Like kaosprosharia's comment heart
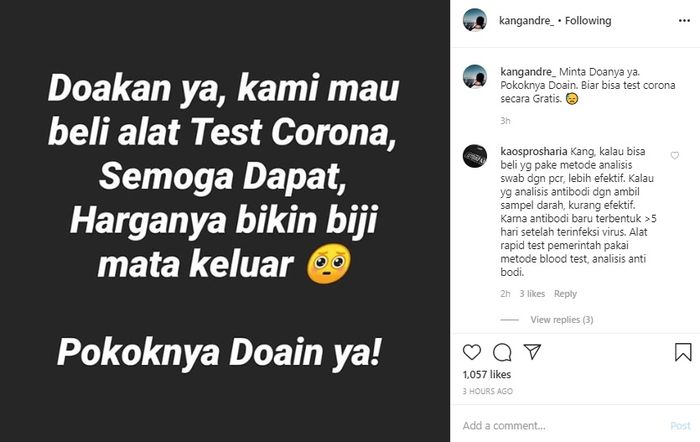Screen dimensions: 700x442 675,155
